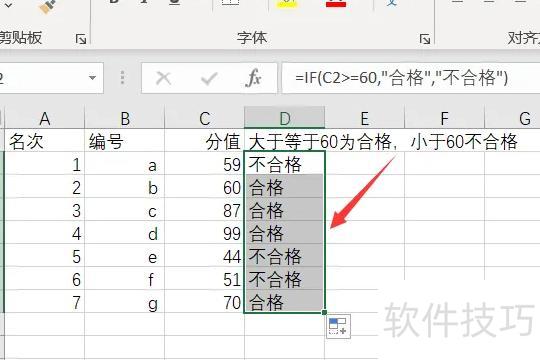Click the 合格 result beside score 99
Screen dimensions: 540x360
[x=284, y=233]
